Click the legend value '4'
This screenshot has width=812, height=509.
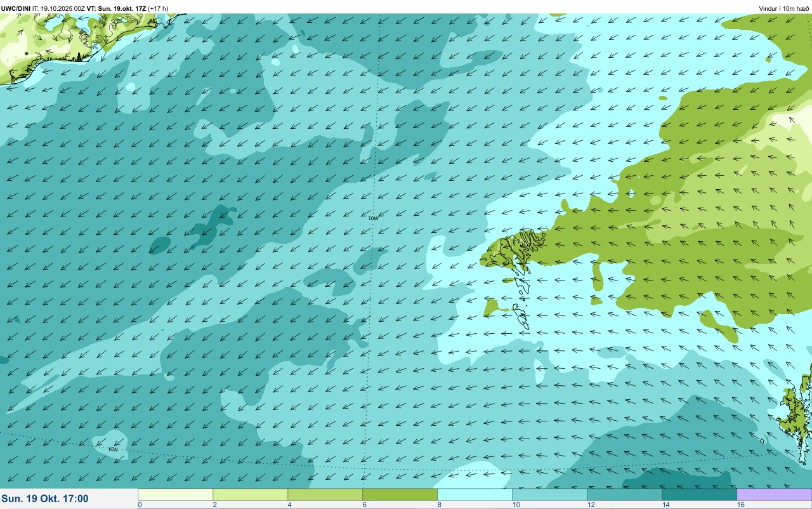click(x=289, y=505)
